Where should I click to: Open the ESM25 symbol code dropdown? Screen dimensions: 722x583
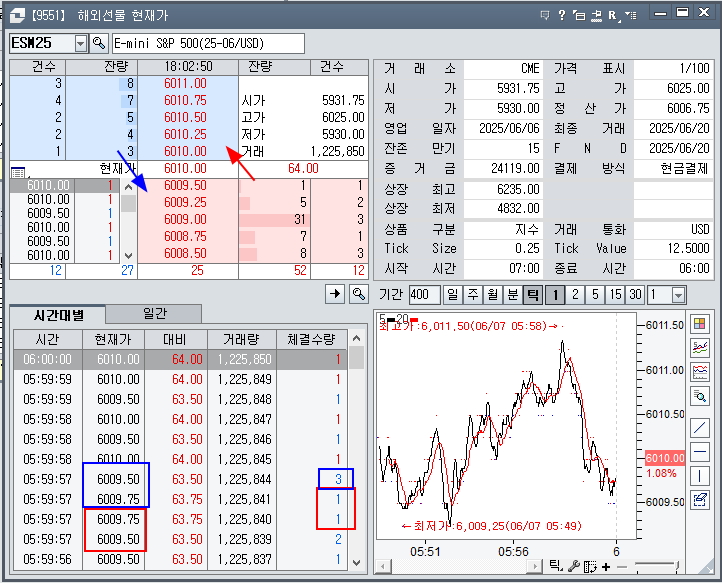coord(81,43)
